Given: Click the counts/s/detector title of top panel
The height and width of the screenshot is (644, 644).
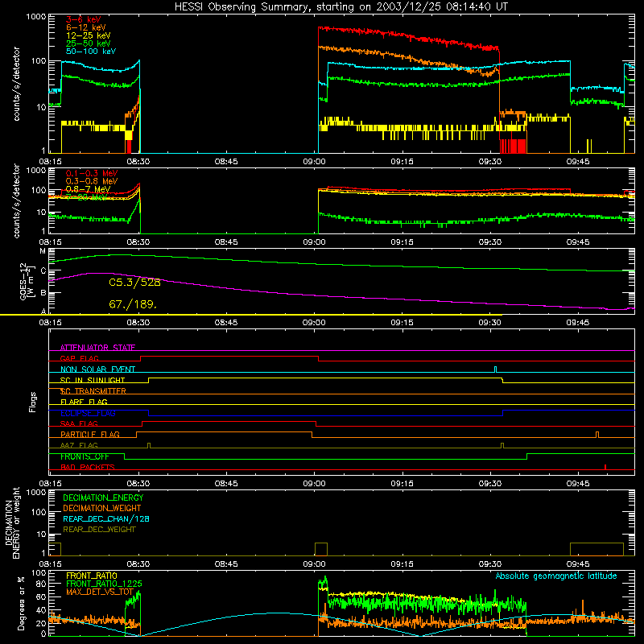Looking at the screenshot, I should coord(16,84).
